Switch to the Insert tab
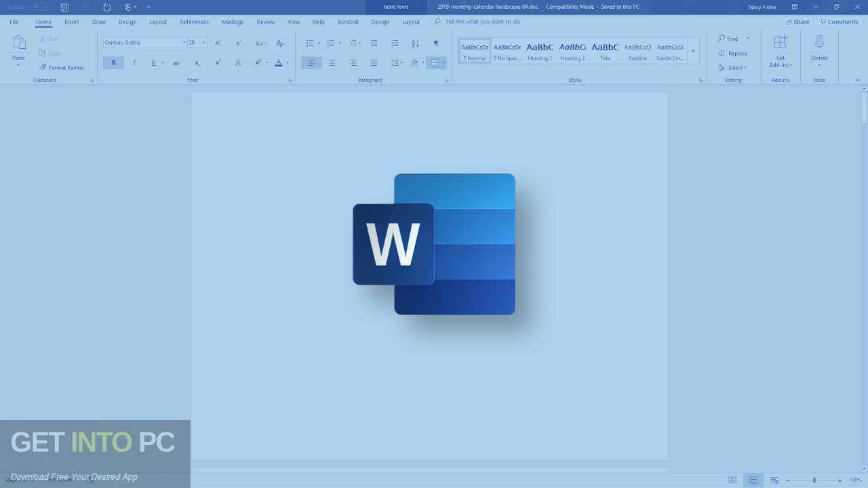 pos(72,22)
